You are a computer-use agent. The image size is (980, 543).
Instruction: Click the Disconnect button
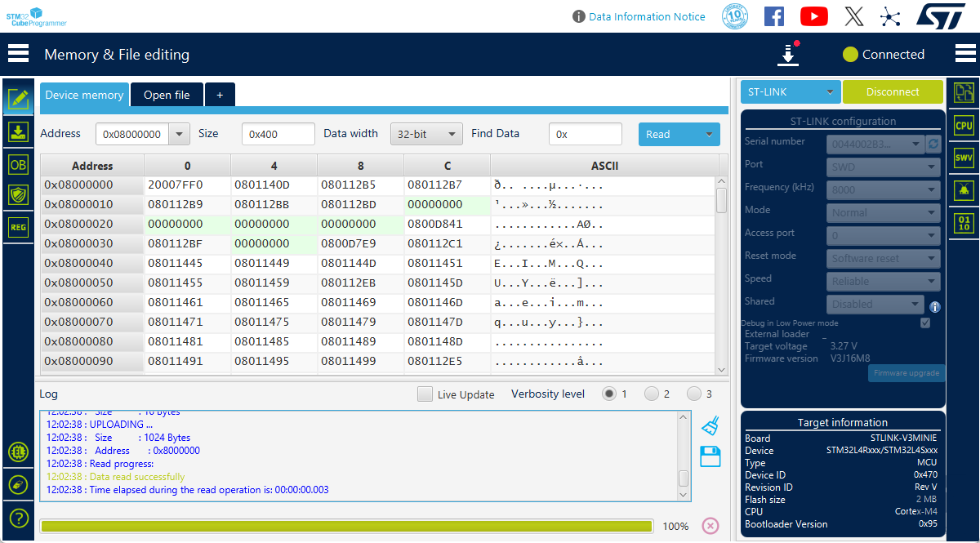892,92
